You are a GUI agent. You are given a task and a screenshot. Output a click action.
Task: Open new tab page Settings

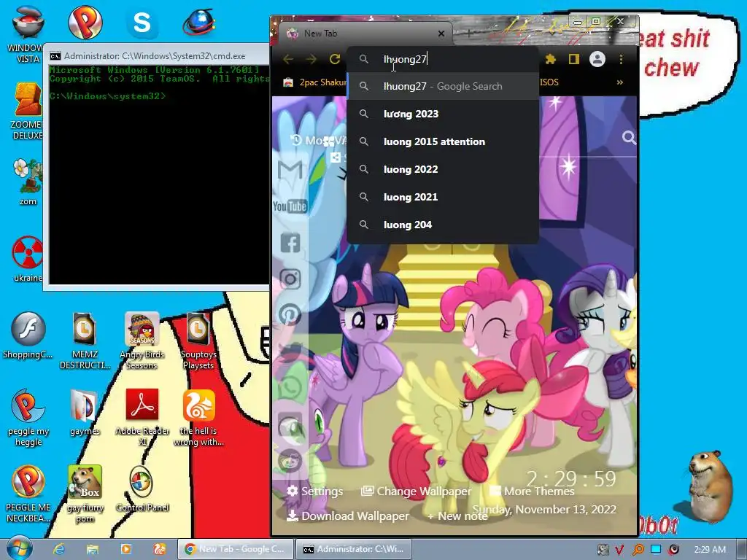tap(315, 491)
